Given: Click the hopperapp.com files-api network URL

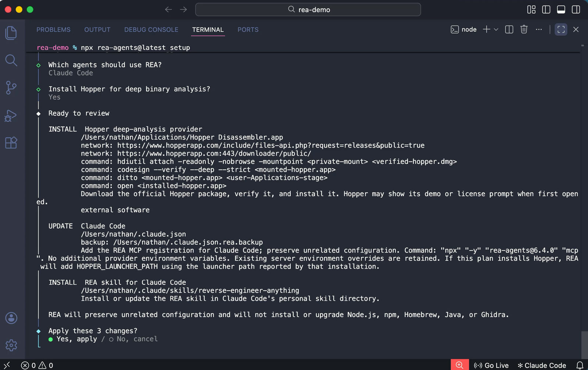Looking at the screenshot, I should click(x=271, y=145).
